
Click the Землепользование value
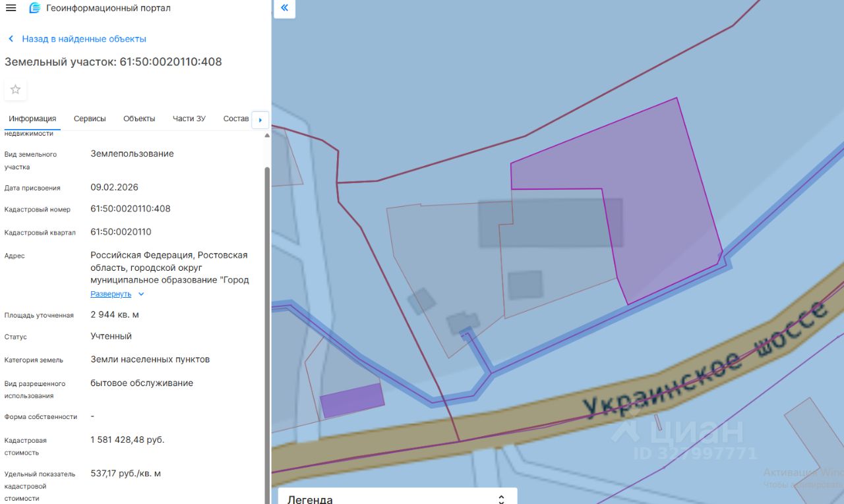pyautogui.click(x=133, y=154)
